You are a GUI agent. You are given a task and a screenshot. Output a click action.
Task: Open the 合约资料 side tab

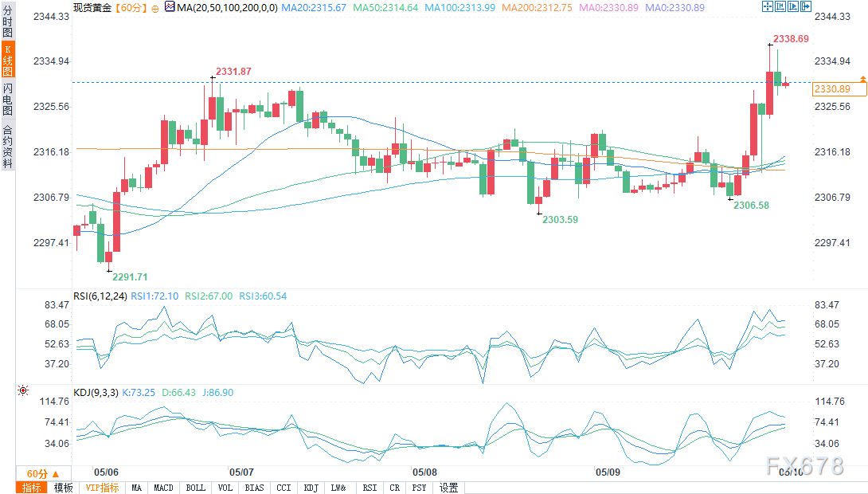(x=8, y=146)
